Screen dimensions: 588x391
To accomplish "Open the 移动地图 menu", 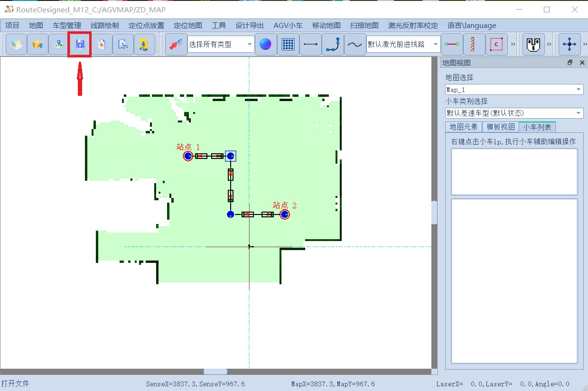I will (327, 26).
